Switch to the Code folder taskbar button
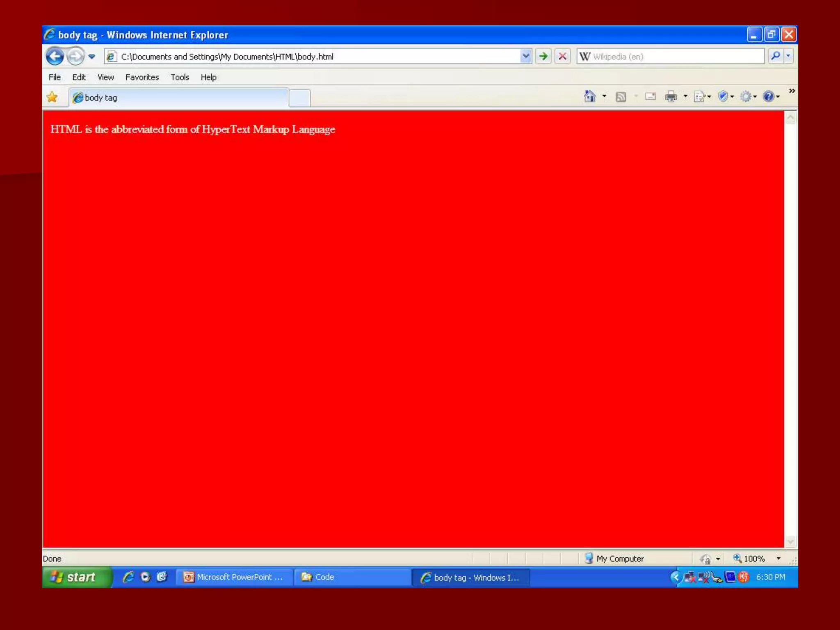Image resolution: width=840 pixels, height=630 pixels. click(x=353, y=577)
